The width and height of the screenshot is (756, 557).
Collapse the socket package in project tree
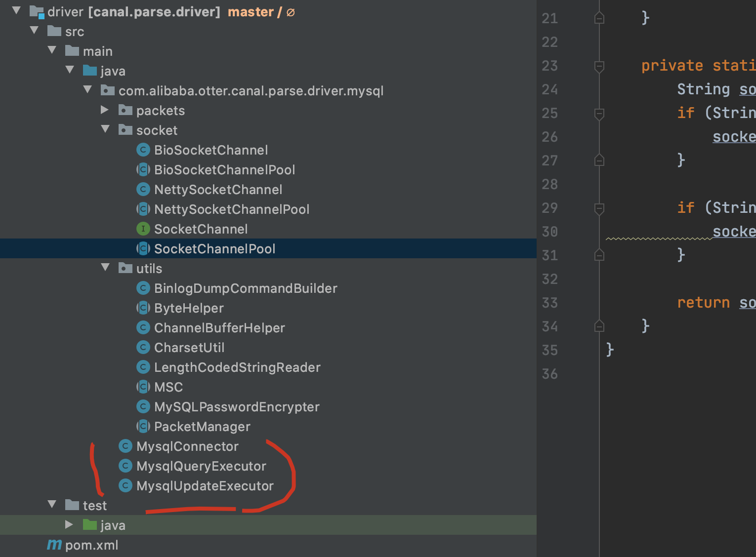pyautogui.click(x=105, y=129)
